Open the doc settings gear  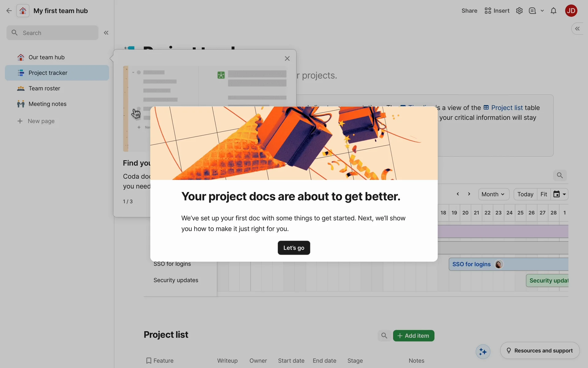[519, 11]
